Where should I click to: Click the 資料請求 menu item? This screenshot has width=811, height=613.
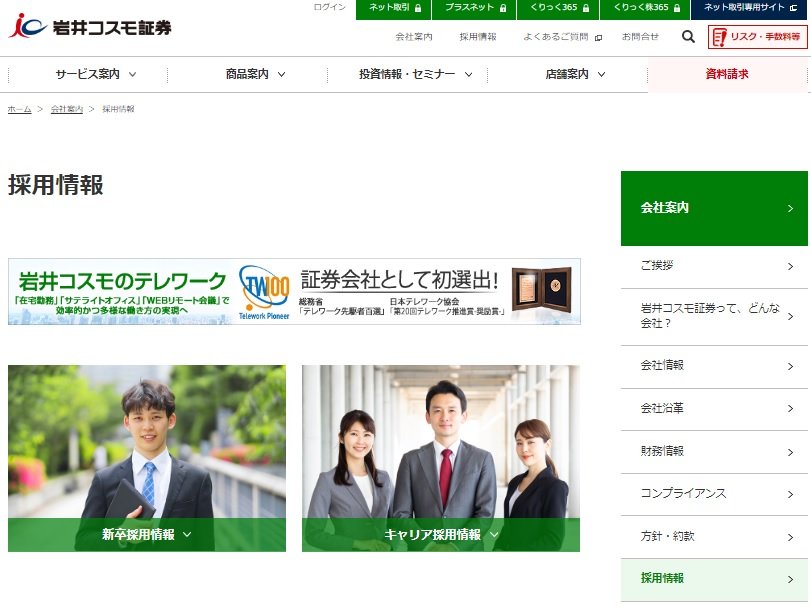(x=727, y=74)
